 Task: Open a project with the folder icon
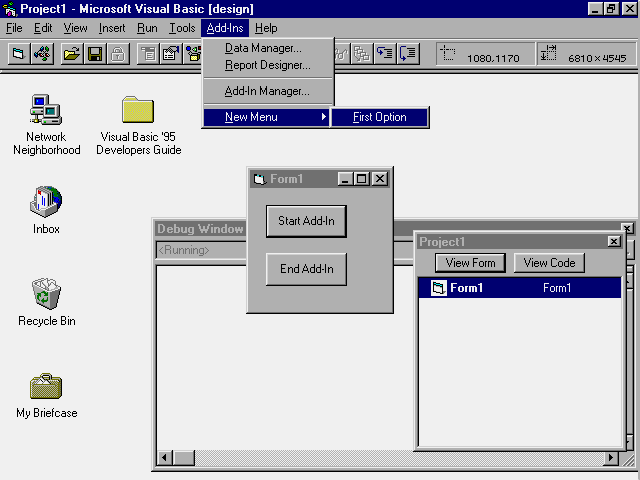(71, 53)
